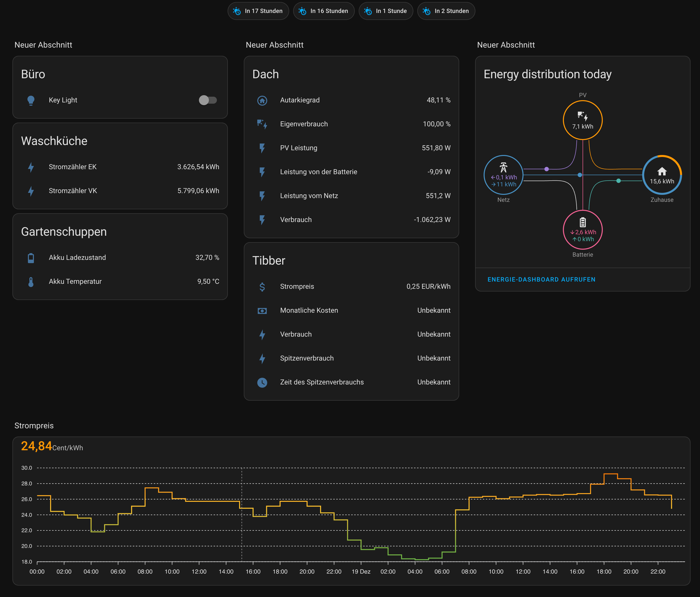Click Stromzähler VK value 5.799,06 kWh
This screenshot has height=597, width=700.
coord(198,191)
